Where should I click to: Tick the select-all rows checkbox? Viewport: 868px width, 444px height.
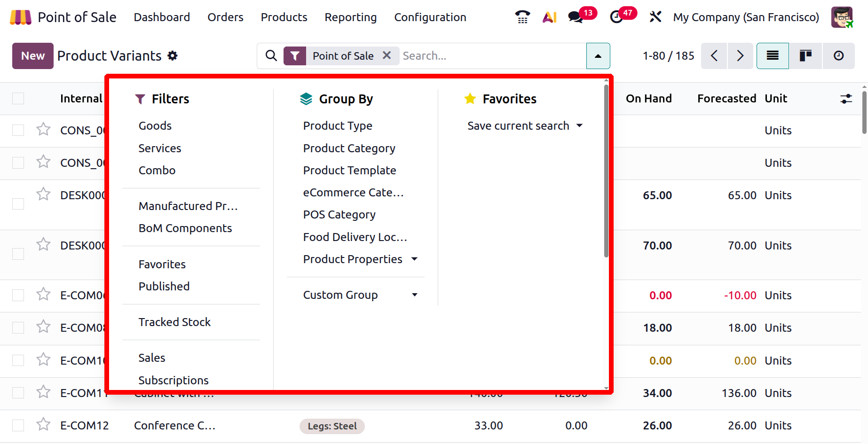[18, 99]
